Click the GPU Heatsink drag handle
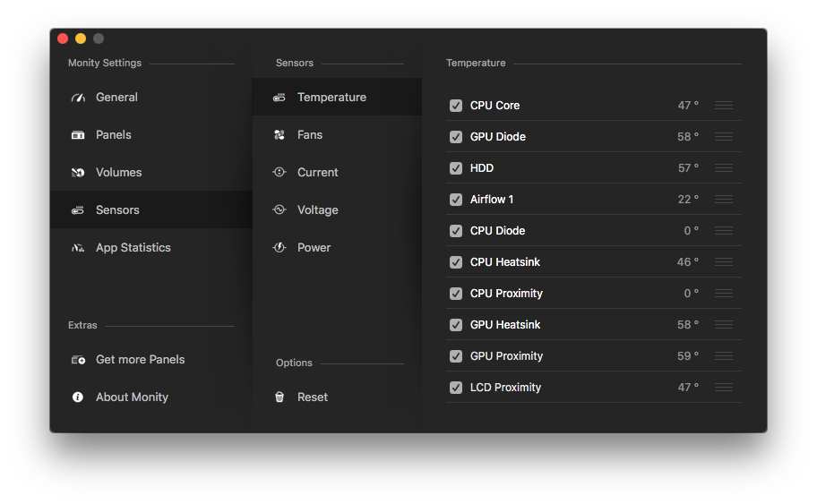 click(724, 325)
